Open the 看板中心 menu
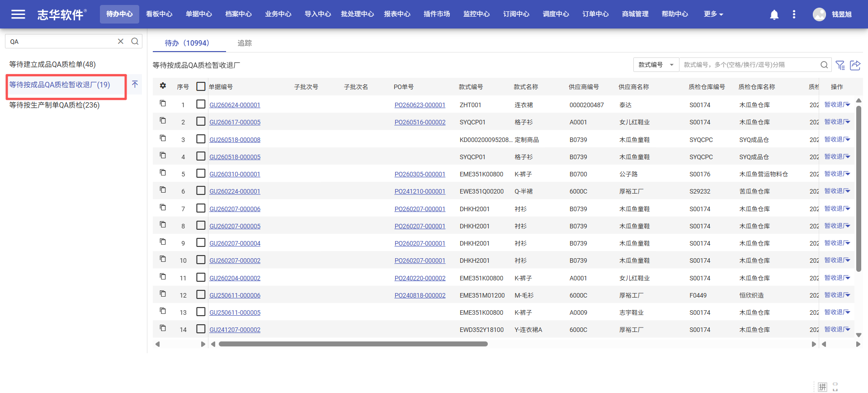This screenshot has width=868, height=393. (159, 14)
